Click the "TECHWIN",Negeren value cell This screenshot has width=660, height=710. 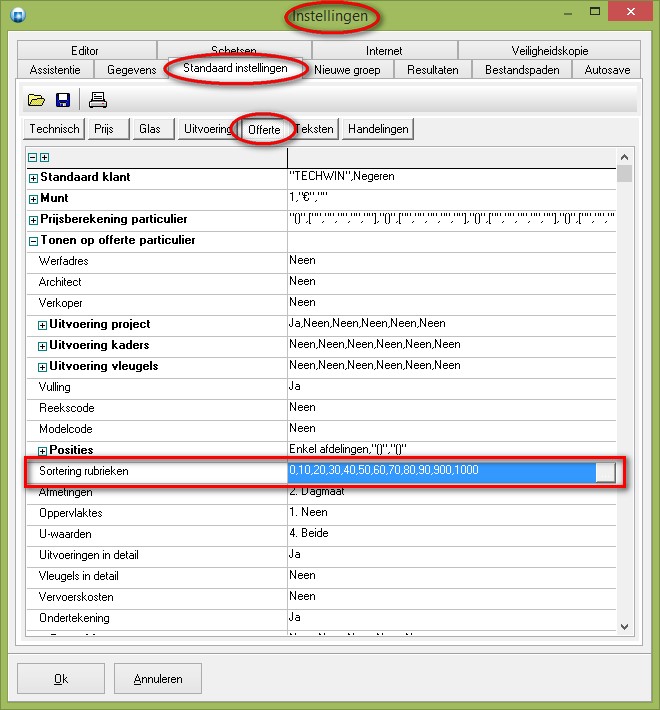(451, 177)
